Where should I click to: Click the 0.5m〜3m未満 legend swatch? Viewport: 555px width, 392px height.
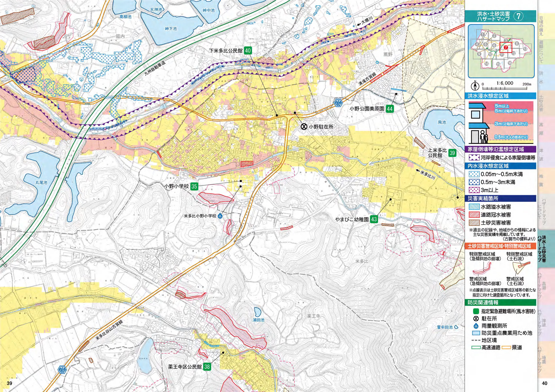coord(474,182)
